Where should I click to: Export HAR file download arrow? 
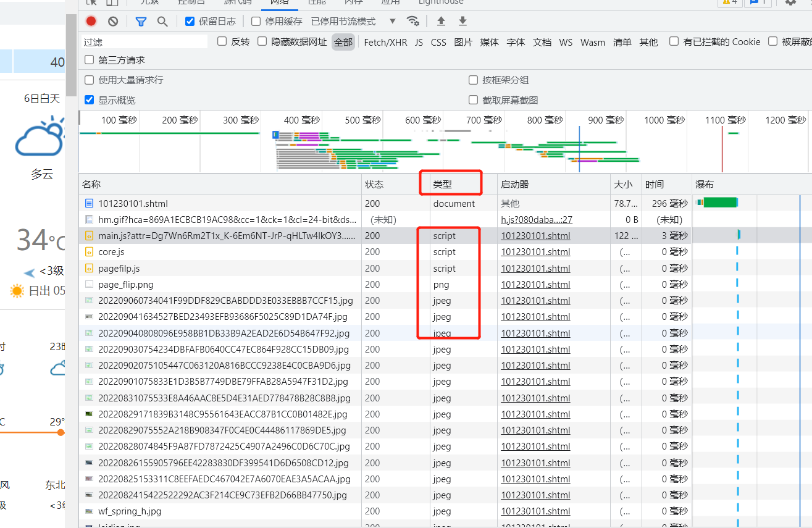(463, 21)
